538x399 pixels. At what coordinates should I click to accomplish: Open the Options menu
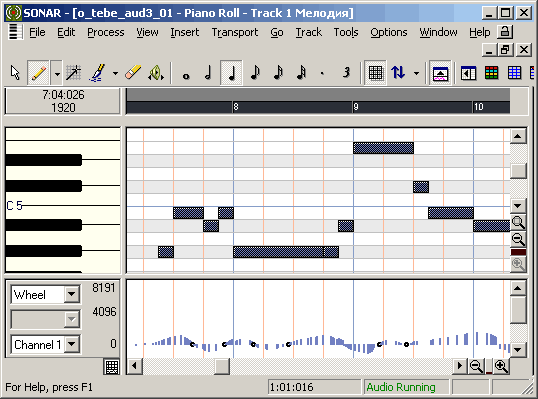coord(389,32)
